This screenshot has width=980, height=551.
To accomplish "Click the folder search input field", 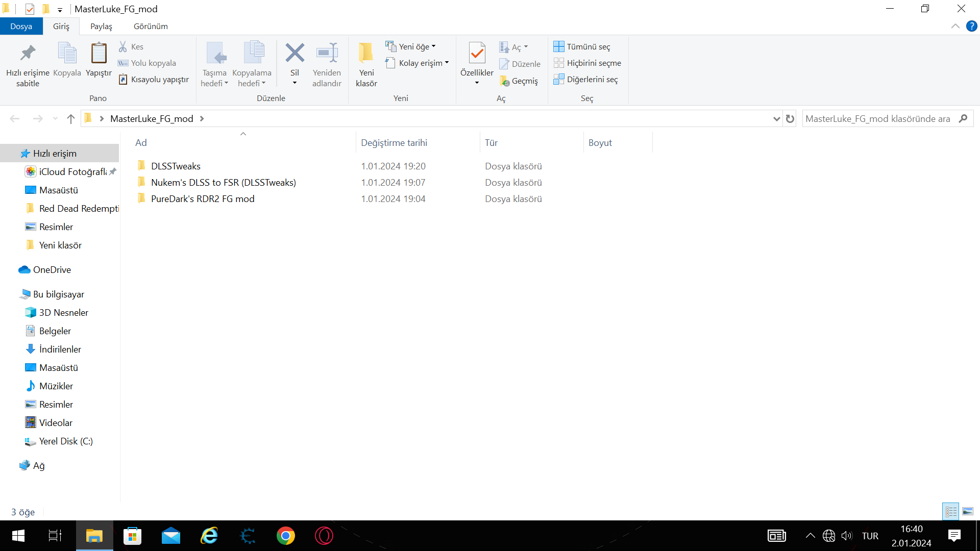I will point(878,119).
